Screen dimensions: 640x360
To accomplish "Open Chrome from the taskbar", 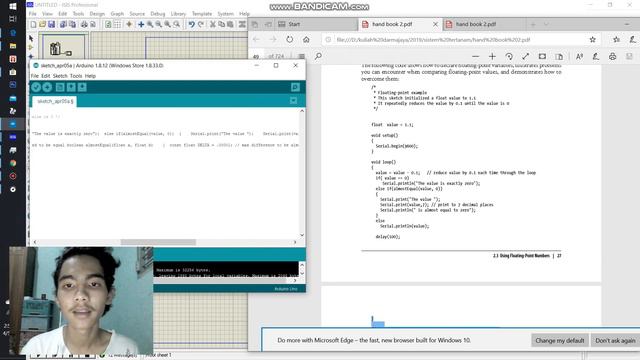I will pyautogui.click(x=13, y=163).
